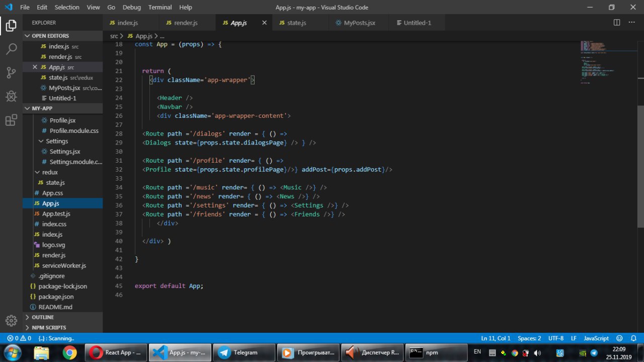644x362 pixels.
Task: Open the Search view in activity bar
Action: [11, 49]
